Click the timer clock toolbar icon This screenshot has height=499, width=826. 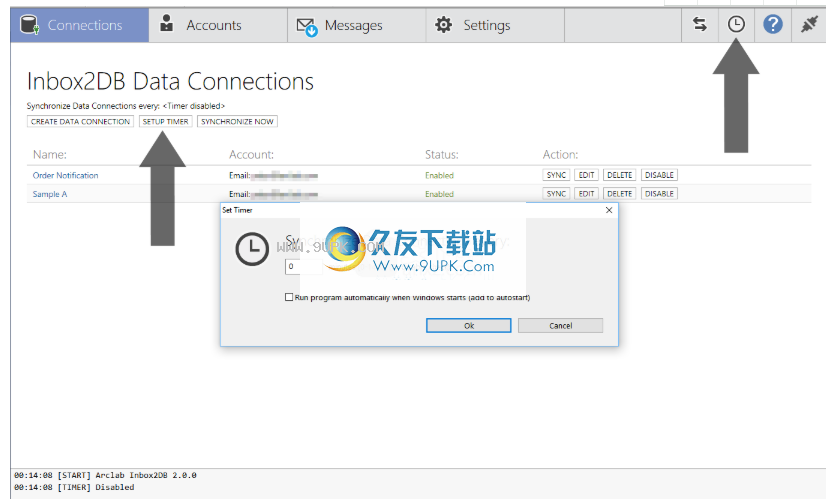tap(736, 24)
